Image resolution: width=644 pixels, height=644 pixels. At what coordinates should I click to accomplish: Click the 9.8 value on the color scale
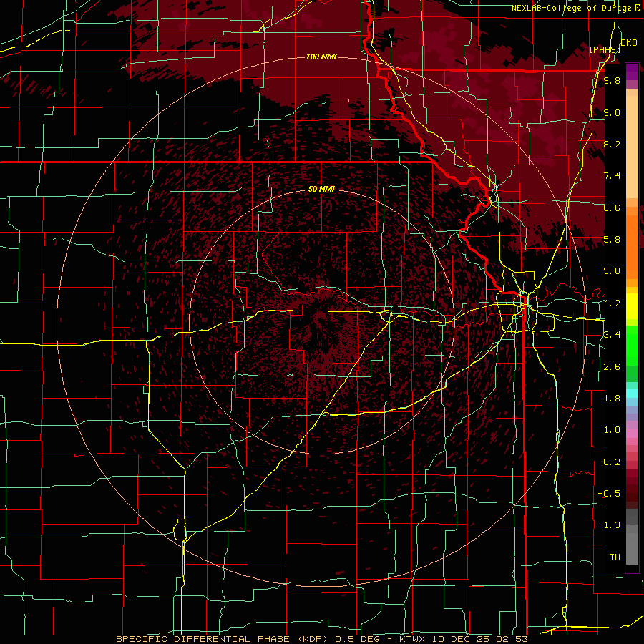pyautogui.click(x=612, y=80)
